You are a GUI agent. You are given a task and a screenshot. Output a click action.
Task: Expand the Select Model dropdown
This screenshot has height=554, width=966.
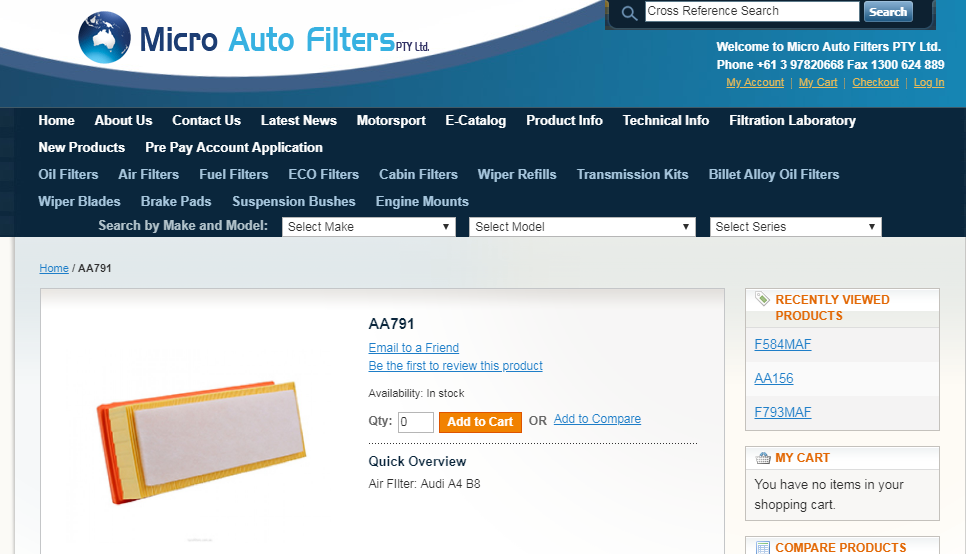(582, 227)
